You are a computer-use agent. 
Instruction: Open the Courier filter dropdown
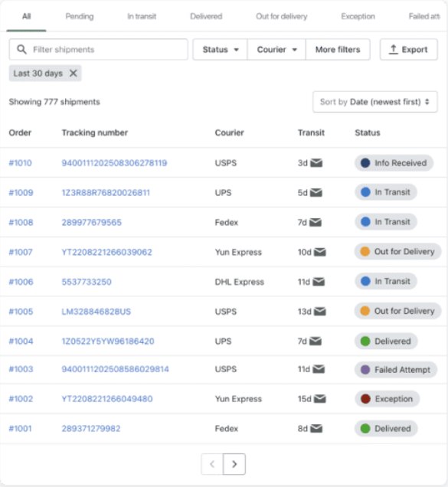[276, 49]
